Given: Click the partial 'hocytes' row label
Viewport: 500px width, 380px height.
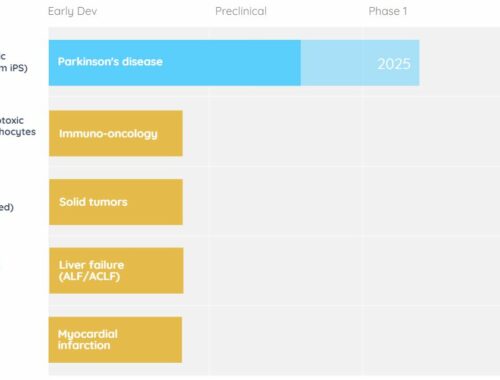Looking at the screenshot, I should 18,132.
